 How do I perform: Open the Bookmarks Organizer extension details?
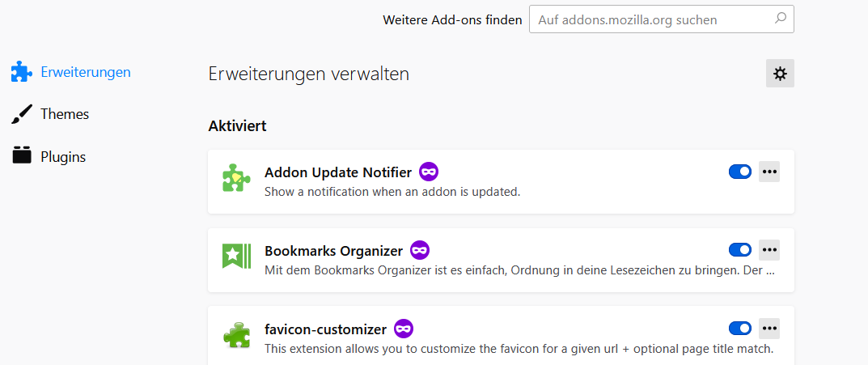pos(333,251)
